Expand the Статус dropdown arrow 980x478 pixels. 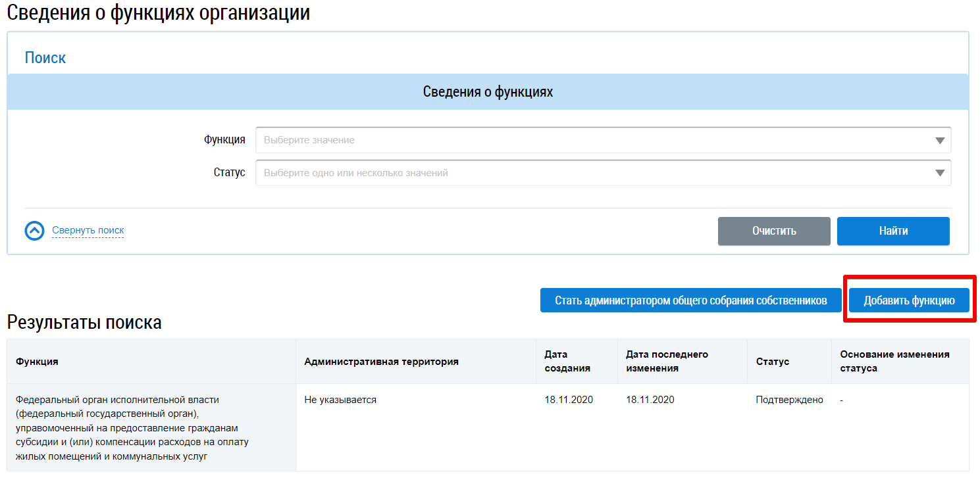pos(939,173)
